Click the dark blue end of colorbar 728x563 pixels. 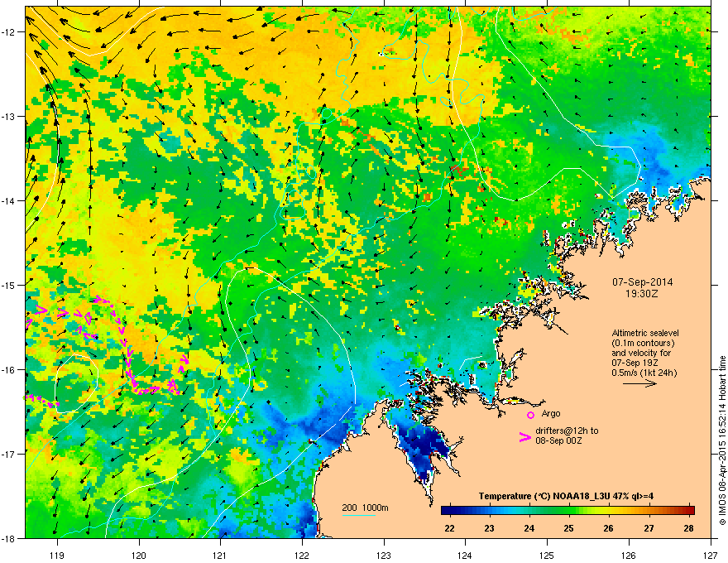coord(446,511)
